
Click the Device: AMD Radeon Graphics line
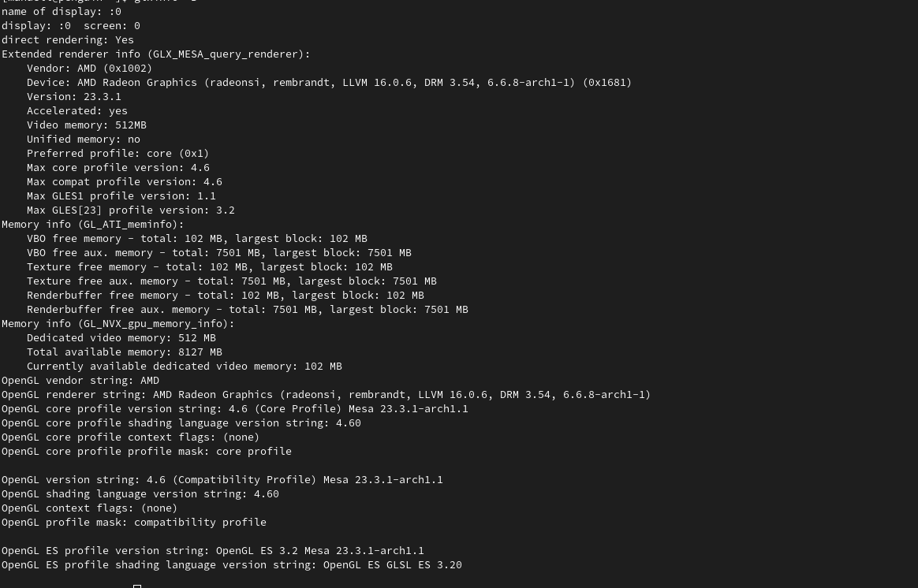pos(329,83)
